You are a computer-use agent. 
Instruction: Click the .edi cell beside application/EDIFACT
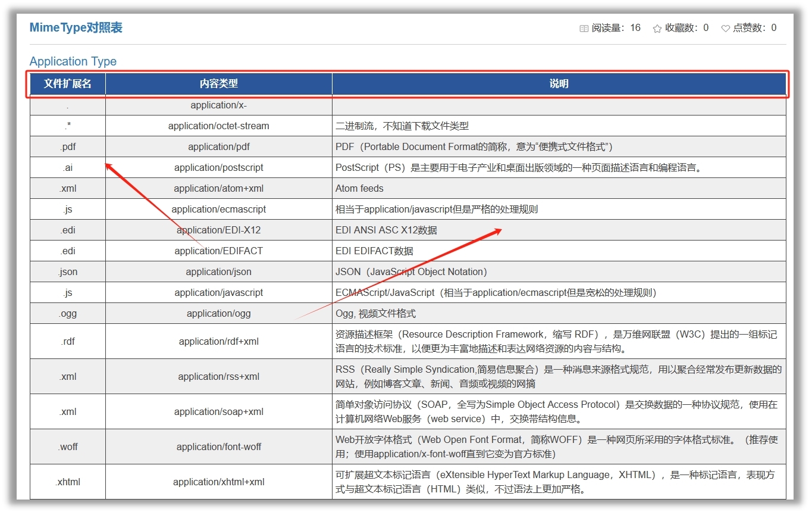(x=68, y=251)
